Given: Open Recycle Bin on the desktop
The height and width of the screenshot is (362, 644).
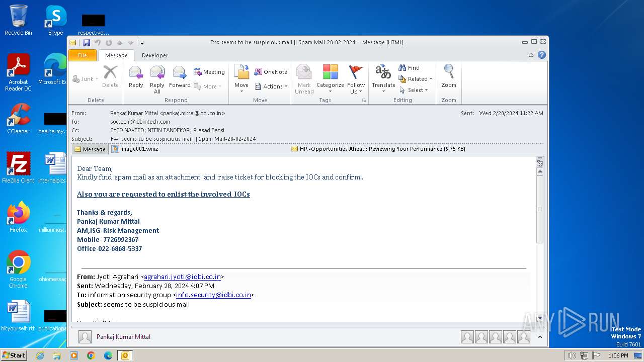Looking at the screenshot, I should pos(18,20).
